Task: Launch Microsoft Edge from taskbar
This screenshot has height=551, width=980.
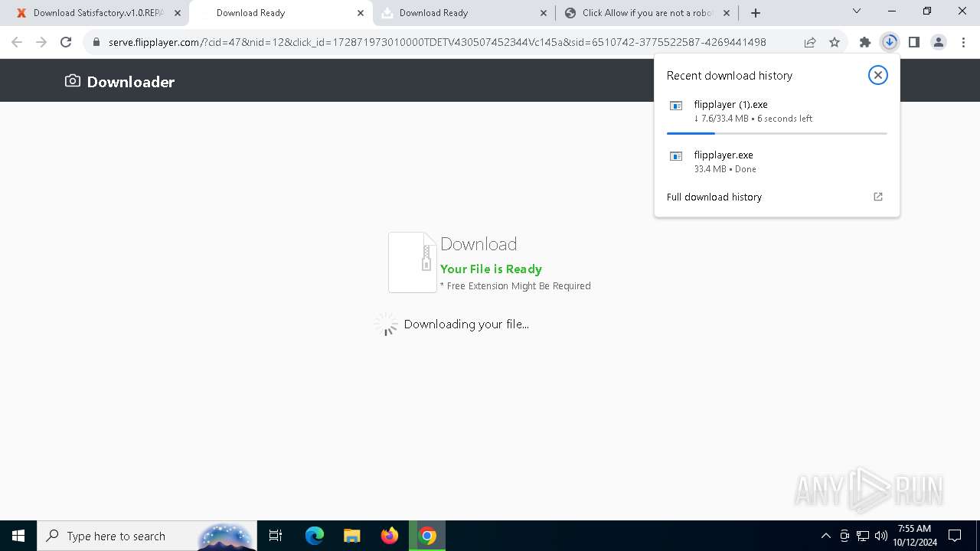Action: (315, 536)
